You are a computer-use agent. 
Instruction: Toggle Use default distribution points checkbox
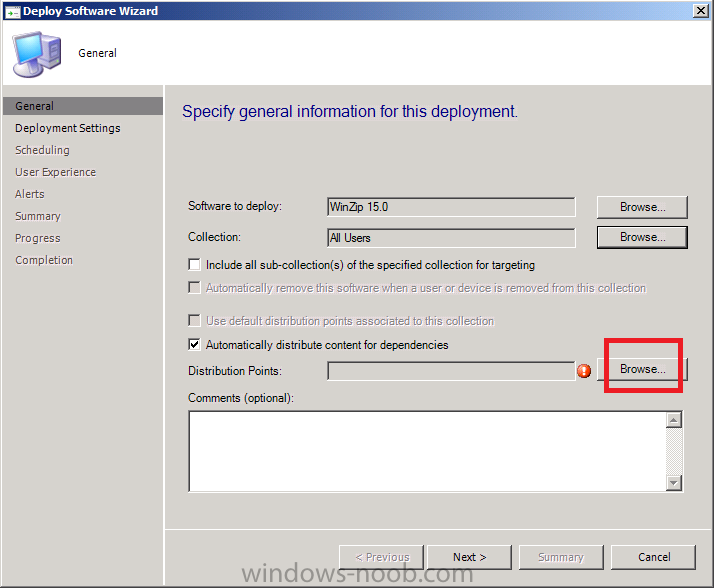194,321
